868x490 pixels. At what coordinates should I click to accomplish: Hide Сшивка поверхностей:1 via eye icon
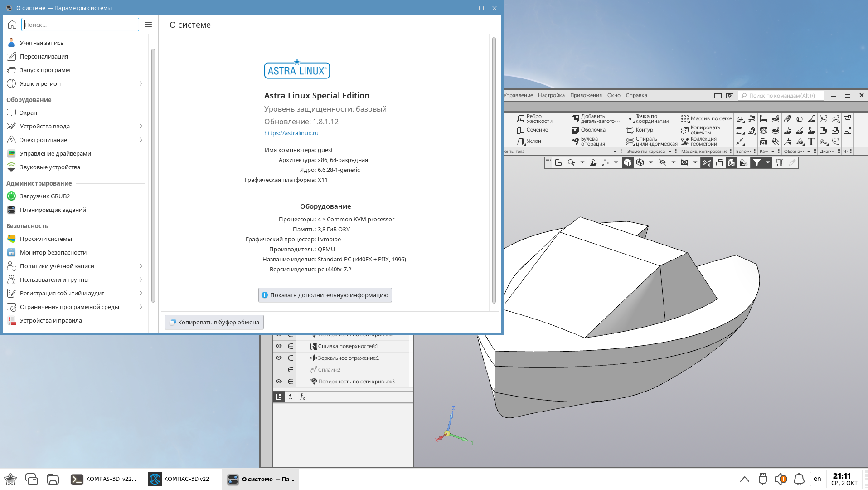tap(279, 346)
